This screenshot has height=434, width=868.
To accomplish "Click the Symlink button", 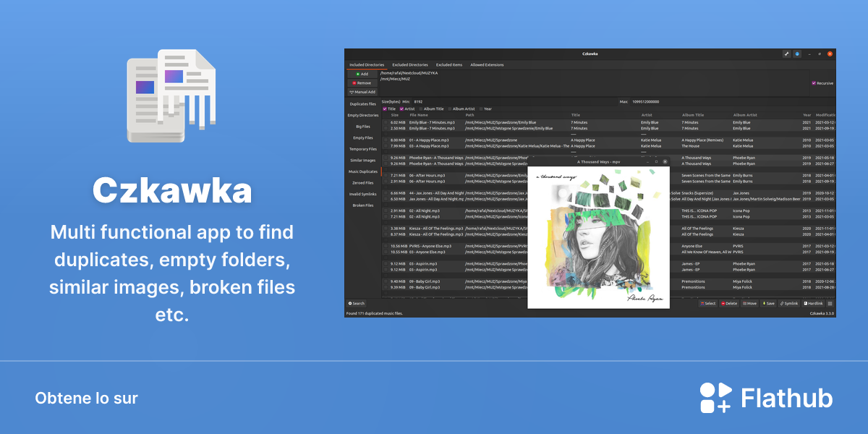I will [x=789, y=304].
